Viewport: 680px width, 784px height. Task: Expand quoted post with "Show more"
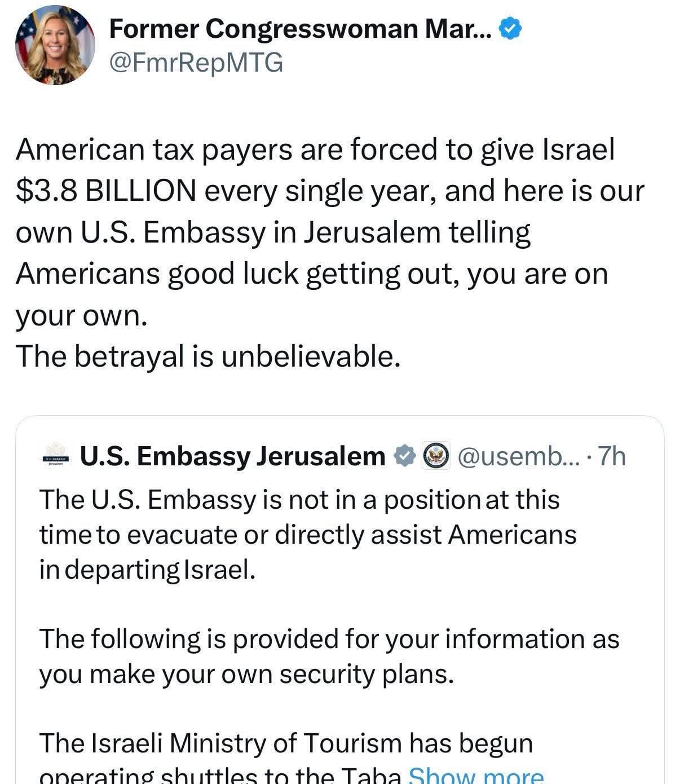(x=476, y=777)
